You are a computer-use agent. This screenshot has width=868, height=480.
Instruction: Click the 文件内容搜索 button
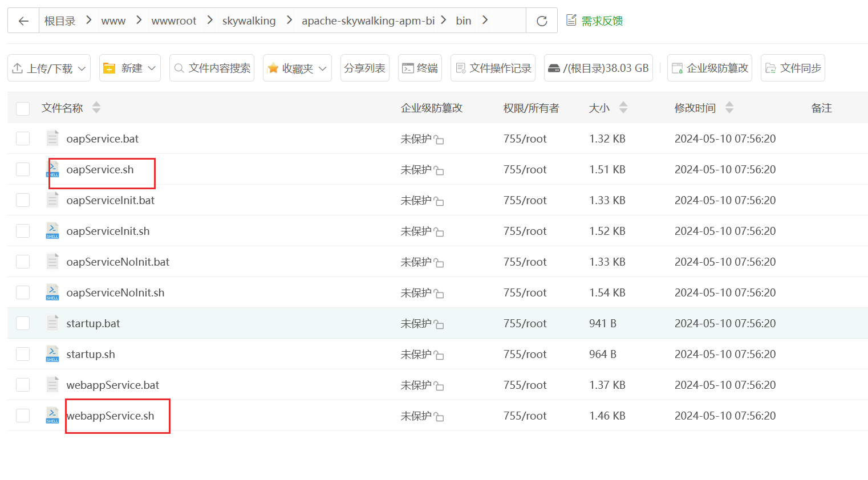(212, 68)
